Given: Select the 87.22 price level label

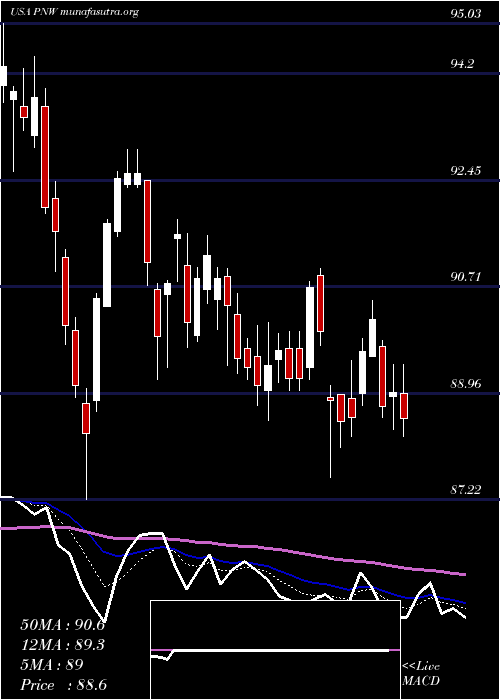Looking at the screenshot, I should pyautogui.click(x=466, y=490).
